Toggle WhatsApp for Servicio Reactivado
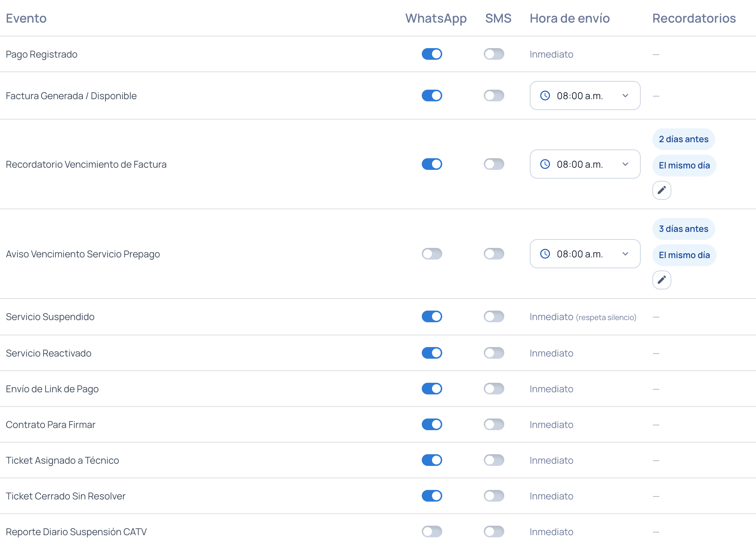756x549 pixels. (x=432, y=353)
